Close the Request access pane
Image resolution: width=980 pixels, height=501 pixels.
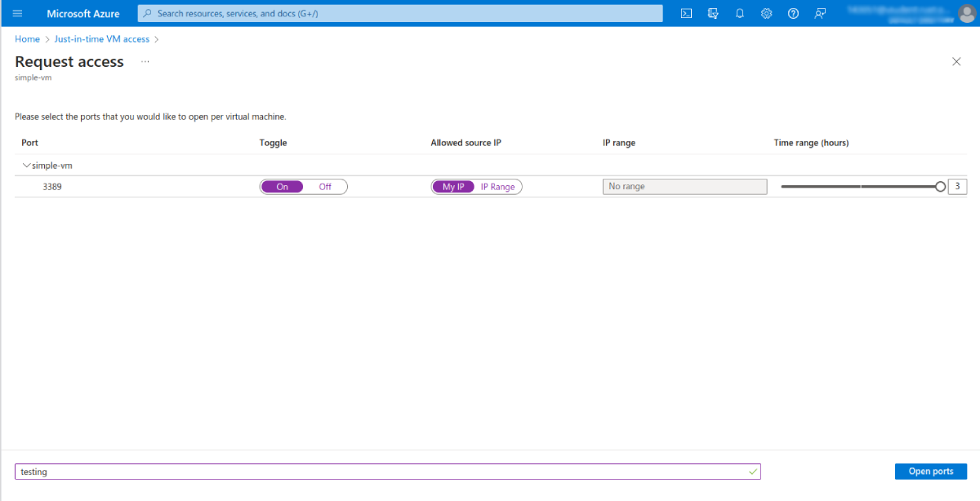(956, 61)
